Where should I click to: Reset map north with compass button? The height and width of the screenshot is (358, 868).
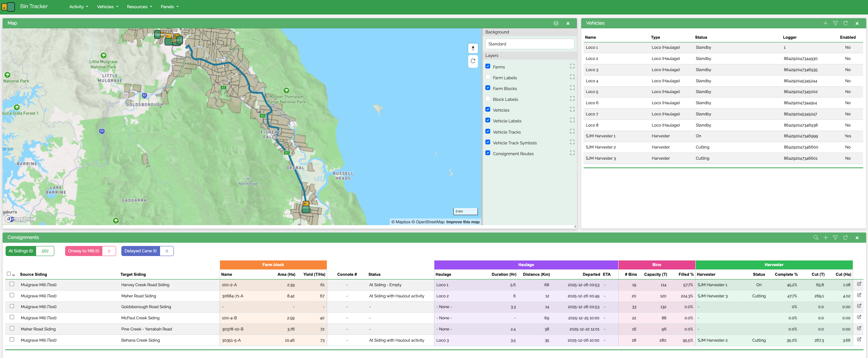click(x=473, y=48)
